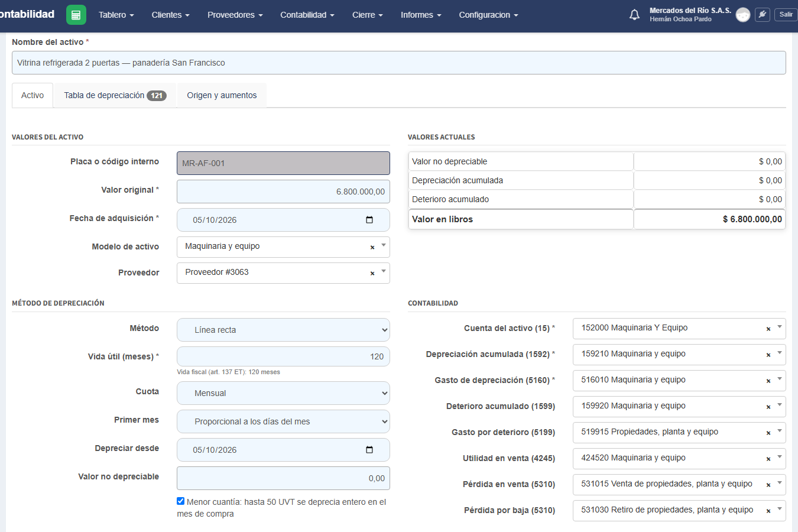Clear the 519915 Gasto por deterioro account
This screenshot has width=798, height=532.
click(768, 433)
